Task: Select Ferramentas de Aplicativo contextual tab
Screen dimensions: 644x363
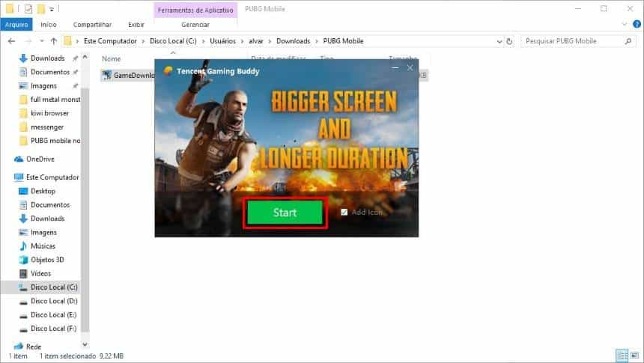Action: point(195,10)
